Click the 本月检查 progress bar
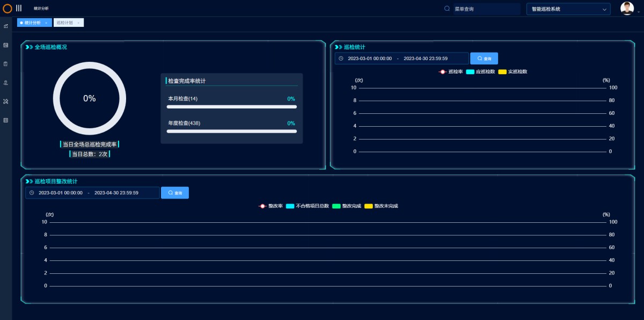The height and width of the screenshot is (320, 644). 232,107
